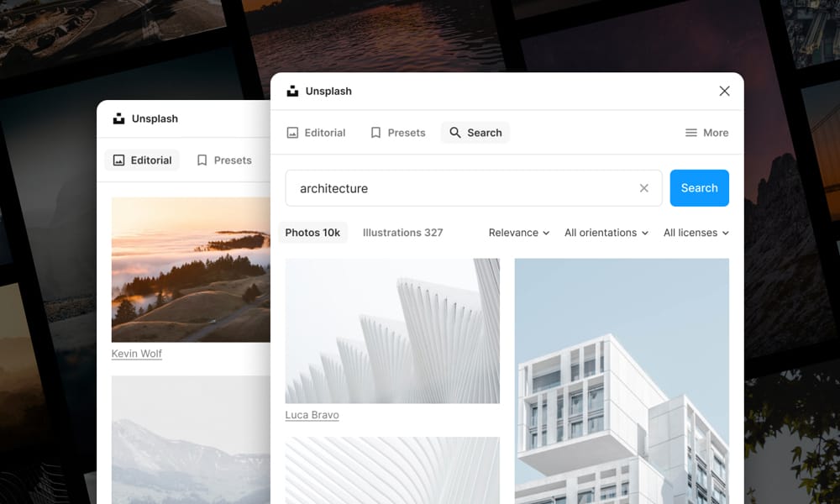Visit Kevin Wolf's author link

pos(136,354)
